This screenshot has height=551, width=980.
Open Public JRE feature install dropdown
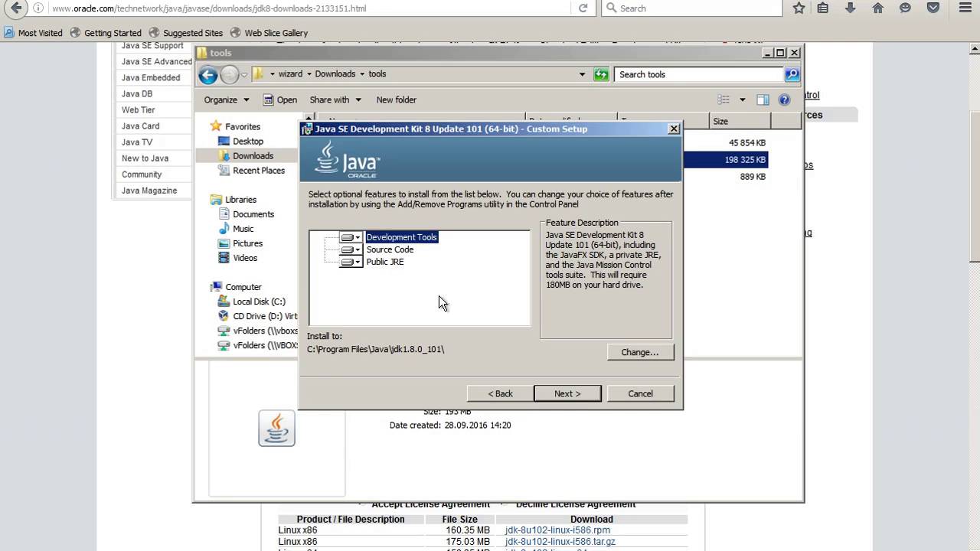351,262
